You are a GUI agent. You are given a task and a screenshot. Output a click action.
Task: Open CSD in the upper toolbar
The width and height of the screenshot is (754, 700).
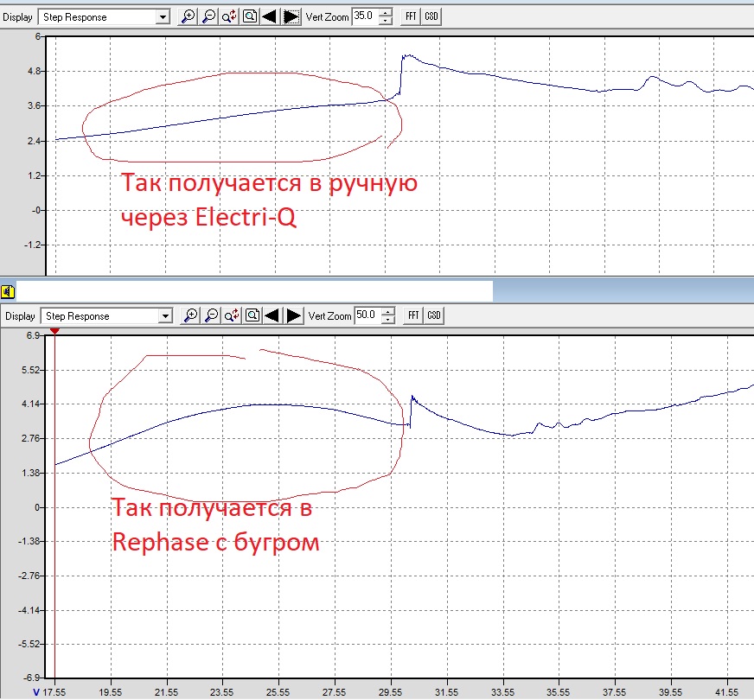[431, 16]
